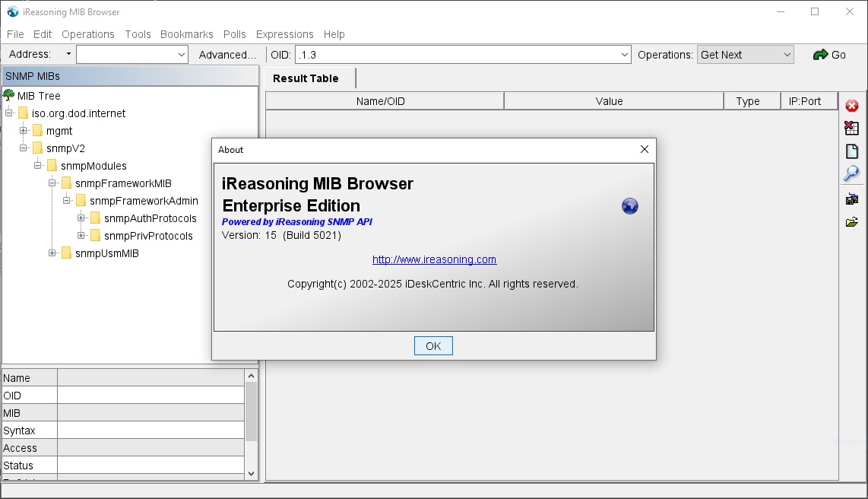The image size is (868, 499).
Task: Expand the snmpAuthProtocols node
Action: [81, 218]
